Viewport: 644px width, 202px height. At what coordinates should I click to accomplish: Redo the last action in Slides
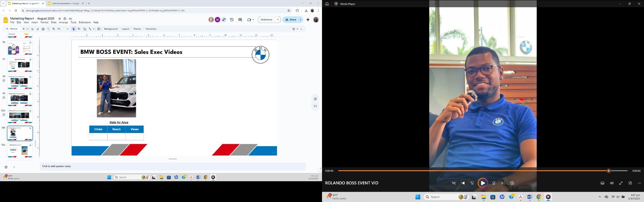point(37,29)
